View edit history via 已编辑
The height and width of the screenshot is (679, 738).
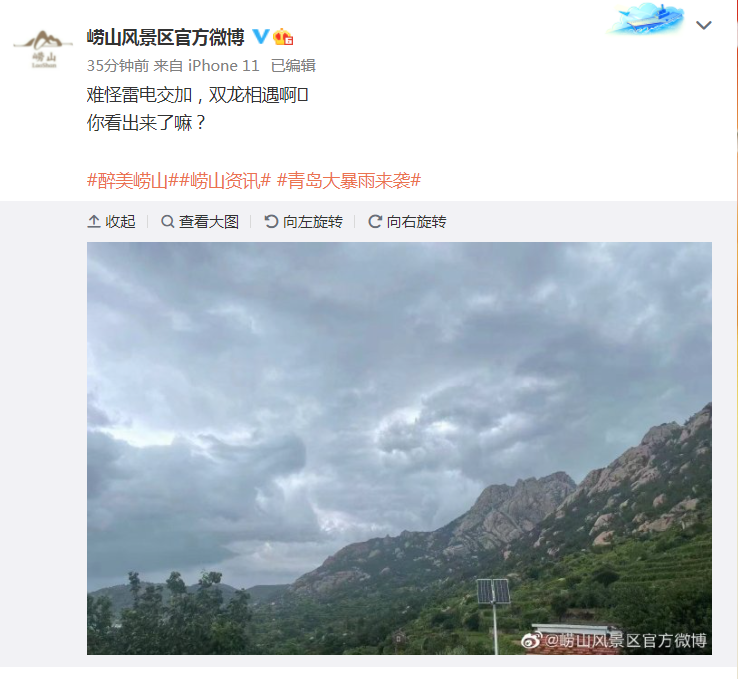[293, 66]
